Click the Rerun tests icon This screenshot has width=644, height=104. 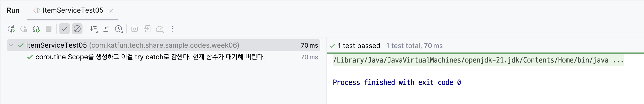tap(11, 29)
